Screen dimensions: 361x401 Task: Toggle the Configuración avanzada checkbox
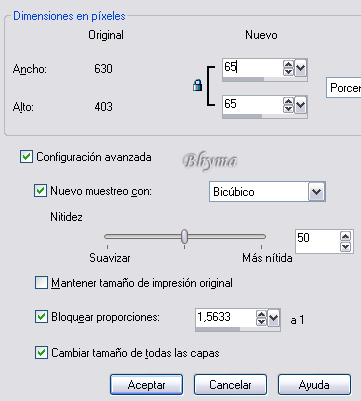(x=26, y=157)
